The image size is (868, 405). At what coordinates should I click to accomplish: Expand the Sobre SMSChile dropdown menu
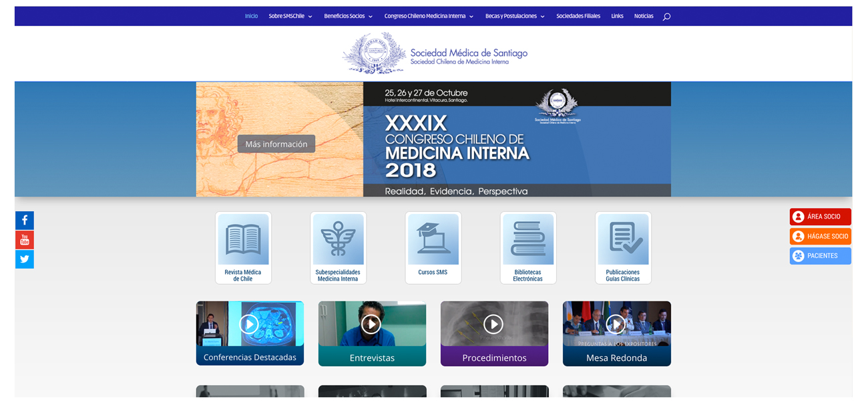click(x=290, y=16)
